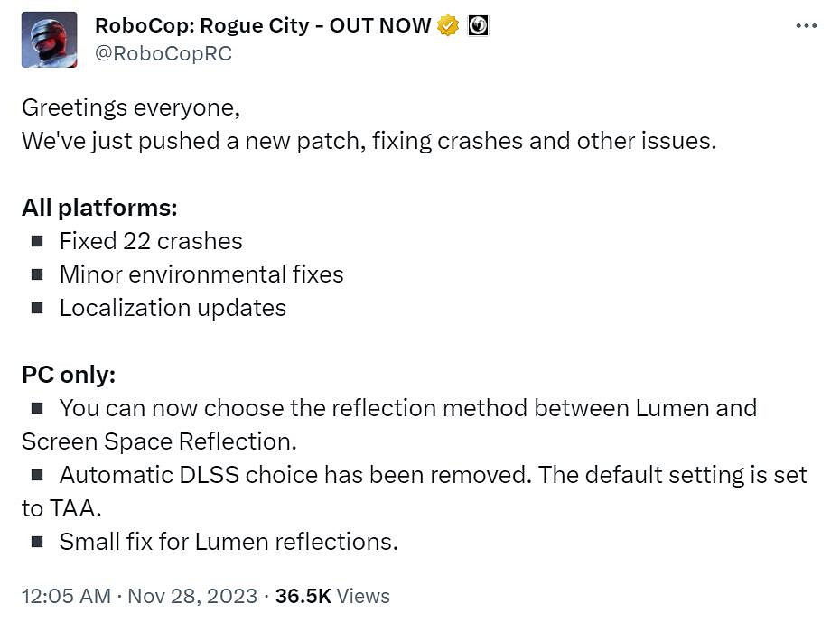Click the @RoboCopRC handle
Image resolution: width=840 pixels, height=632 pixels.
point(163,54)
